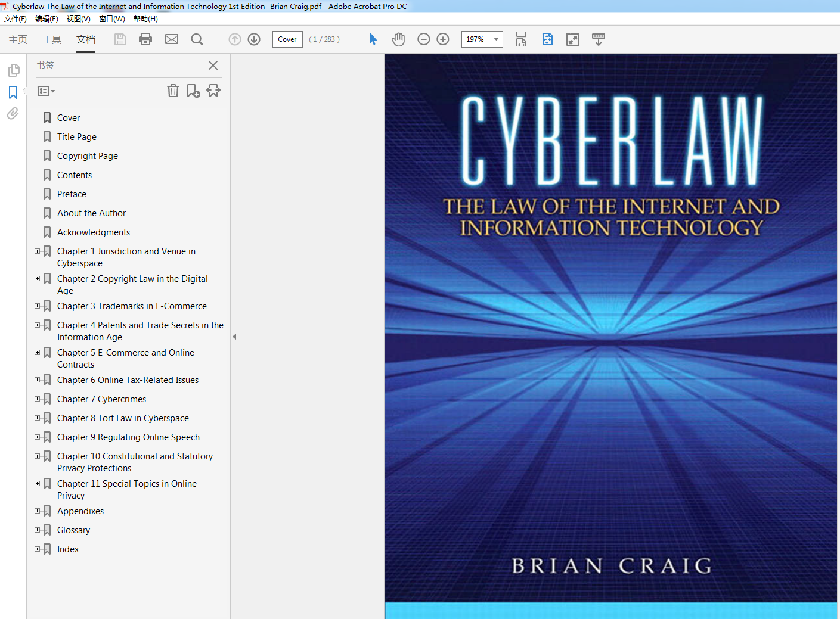This screenshot has height=619, width=840.
Task: Jump to About the Author bookmark
Action: tap(92, 213)
